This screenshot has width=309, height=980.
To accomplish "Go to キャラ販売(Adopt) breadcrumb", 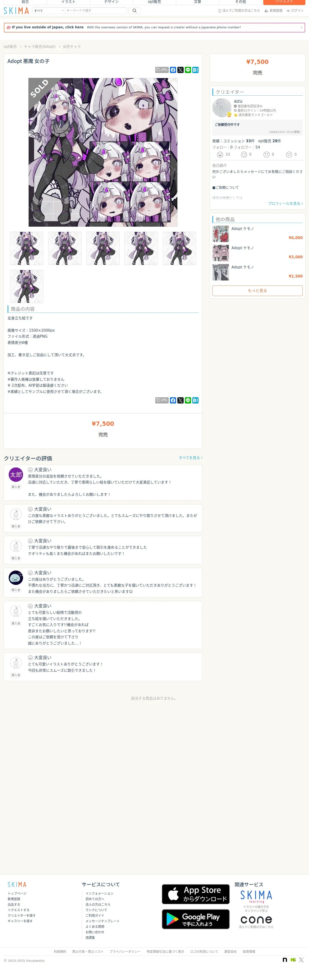I will pyautogui.click(x=40, y=46).
